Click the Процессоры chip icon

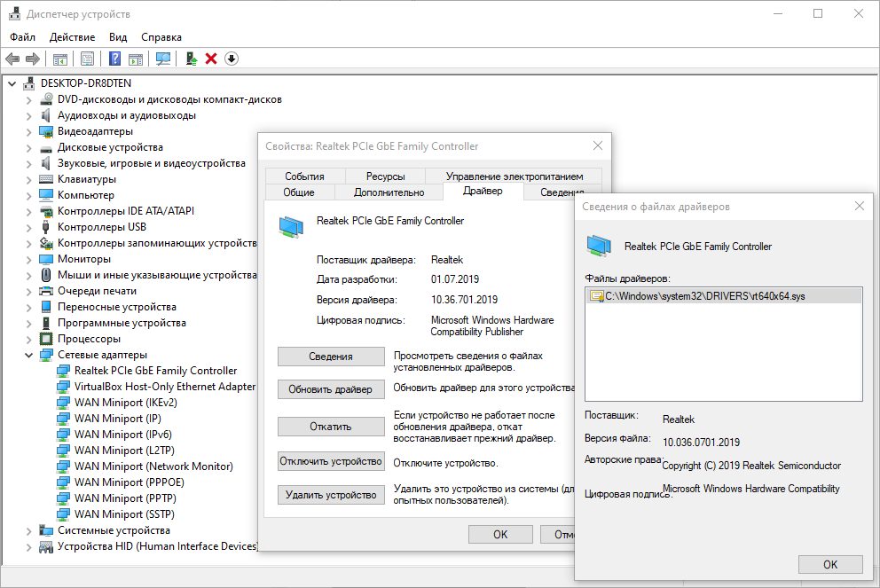tap(46, 339)
